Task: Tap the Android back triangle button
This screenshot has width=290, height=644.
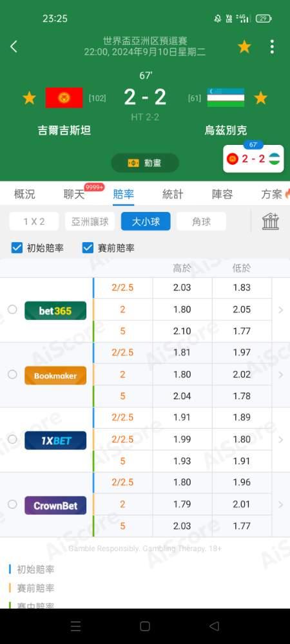Action: (x=214, y=627)
